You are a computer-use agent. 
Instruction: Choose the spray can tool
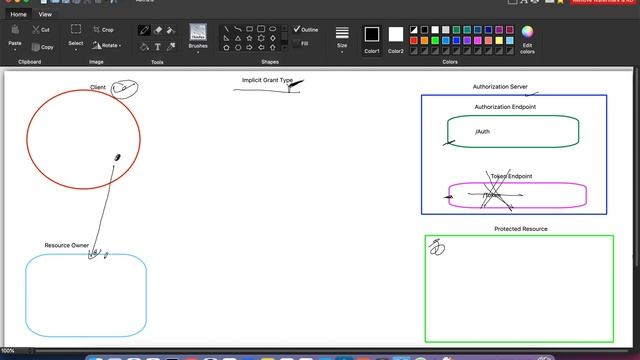click(171, 30)
